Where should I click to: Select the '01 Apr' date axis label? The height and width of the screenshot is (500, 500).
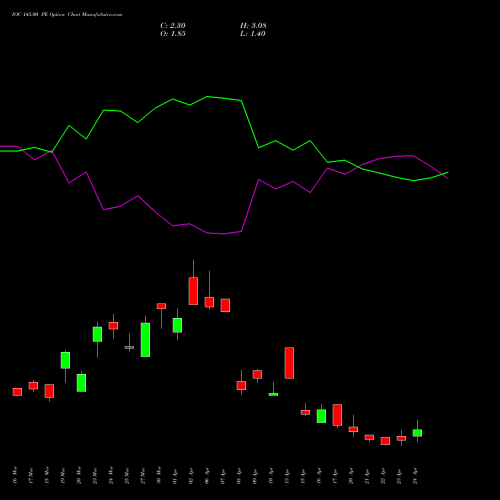pyautogui.click(x=175, y=475)
